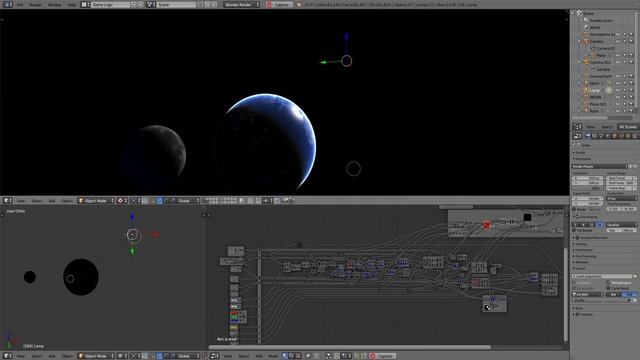Toggle the Cache Result checkbox
Screen dimensions: 640x360
tap(608, 288)
